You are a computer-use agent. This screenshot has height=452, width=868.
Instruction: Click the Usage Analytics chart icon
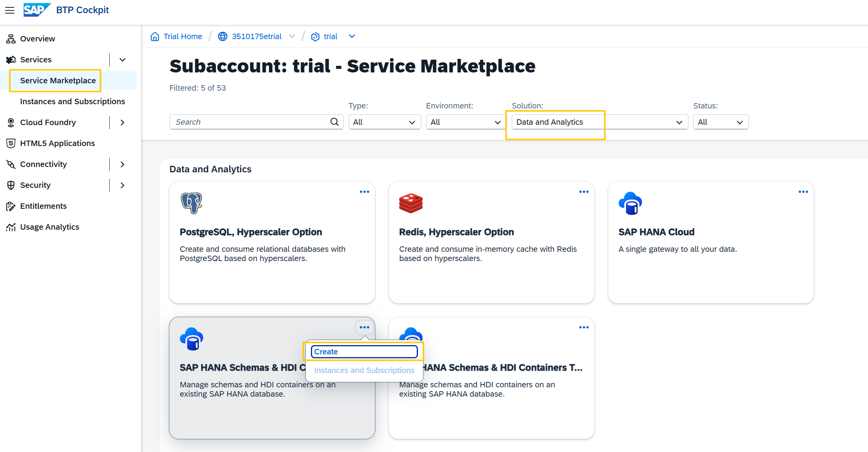coord(11,227)
